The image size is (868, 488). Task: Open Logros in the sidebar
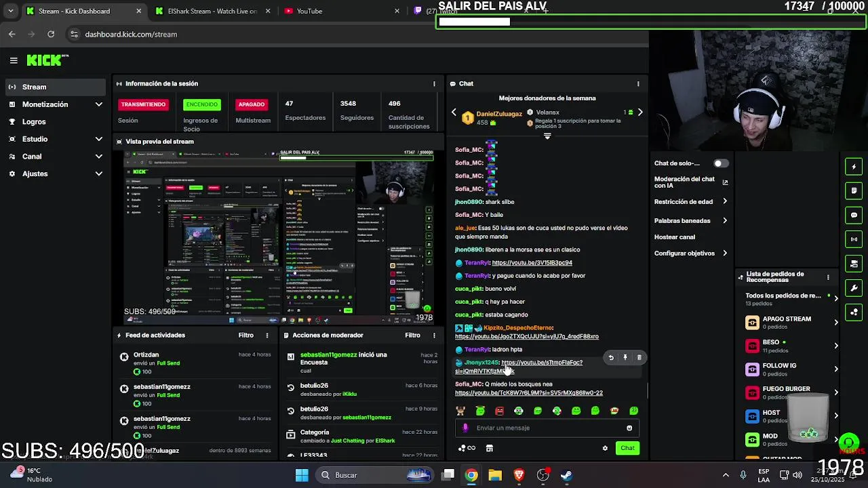click(x=56, y=122)
